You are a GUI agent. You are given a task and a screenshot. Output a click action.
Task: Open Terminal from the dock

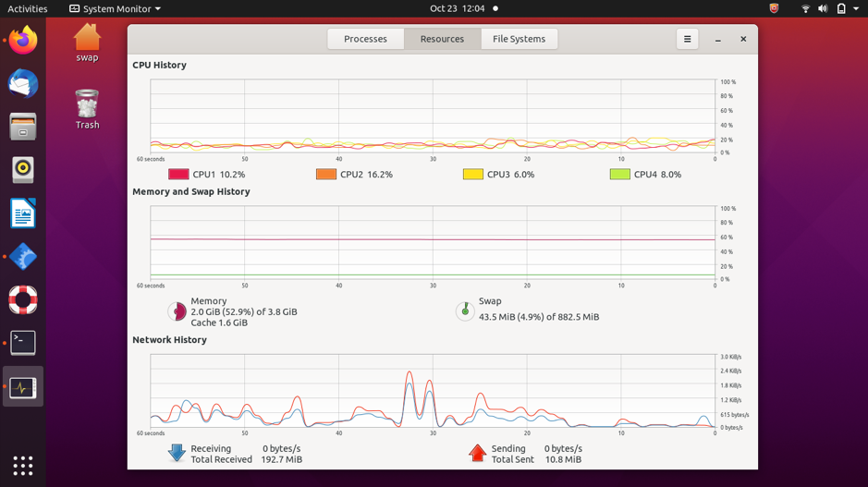pyautogui.click(x=23, y=343)
